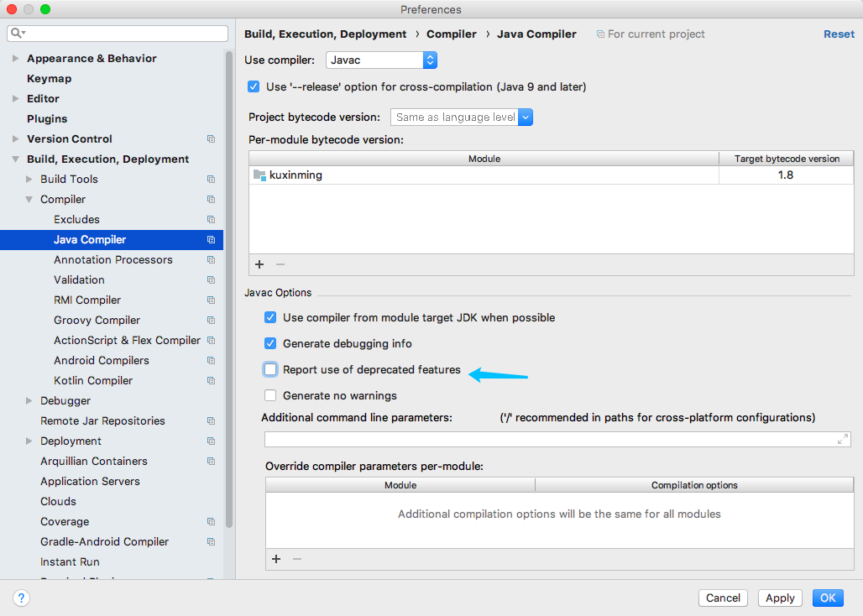The image size is (863, 616).
Task: Click expand icon in additional command line field
Action: [843, 440]
